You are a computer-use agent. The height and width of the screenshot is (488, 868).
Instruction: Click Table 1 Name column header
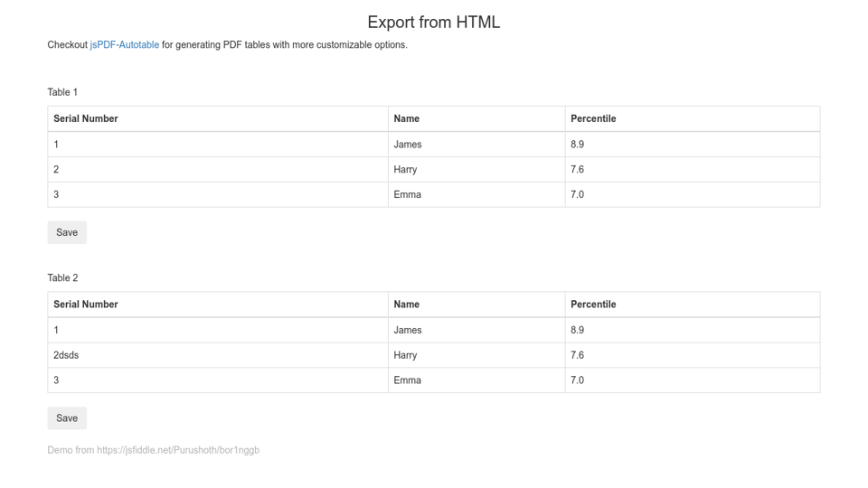(x=407, y=118)
